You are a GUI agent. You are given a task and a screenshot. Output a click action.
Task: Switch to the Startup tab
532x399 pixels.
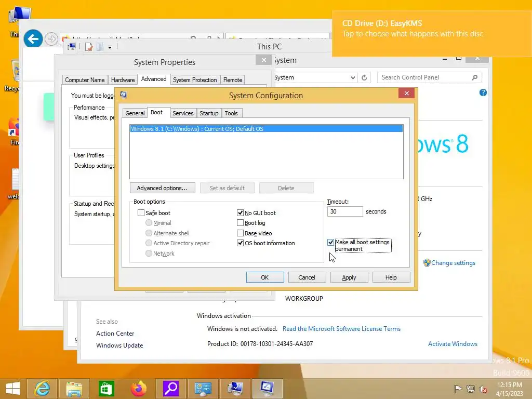[x=209, y=113]
